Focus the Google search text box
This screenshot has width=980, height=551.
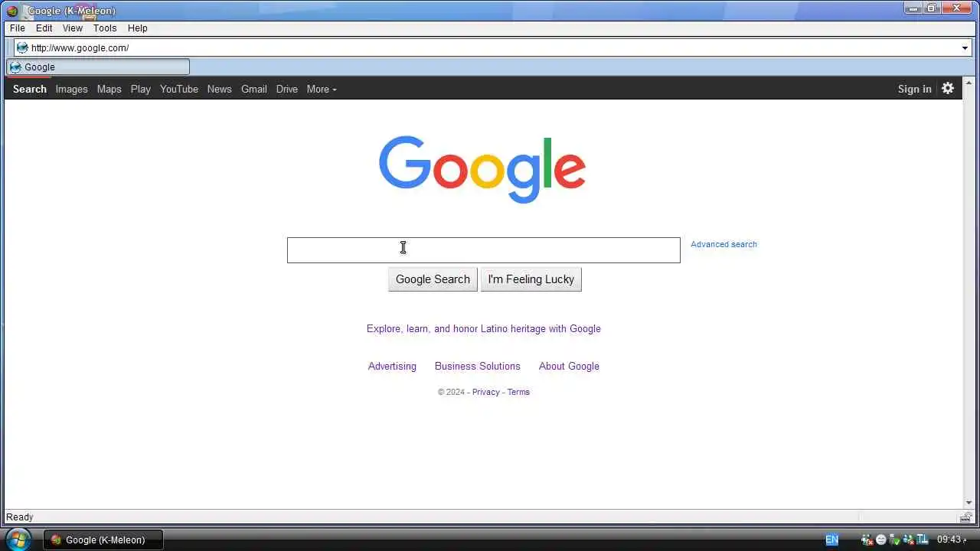[484, 250]
